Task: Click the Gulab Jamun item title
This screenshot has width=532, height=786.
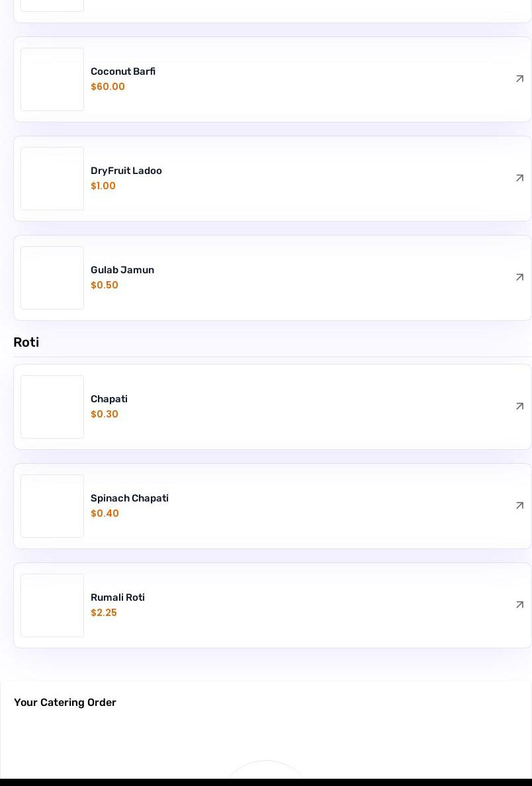Action: (122, 270)
